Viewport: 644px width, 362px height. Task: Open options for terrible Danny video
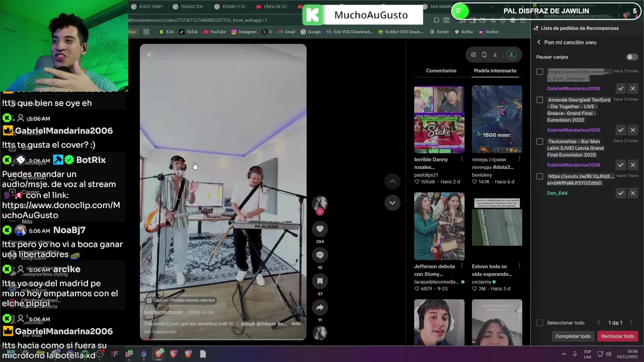(462, 159)
